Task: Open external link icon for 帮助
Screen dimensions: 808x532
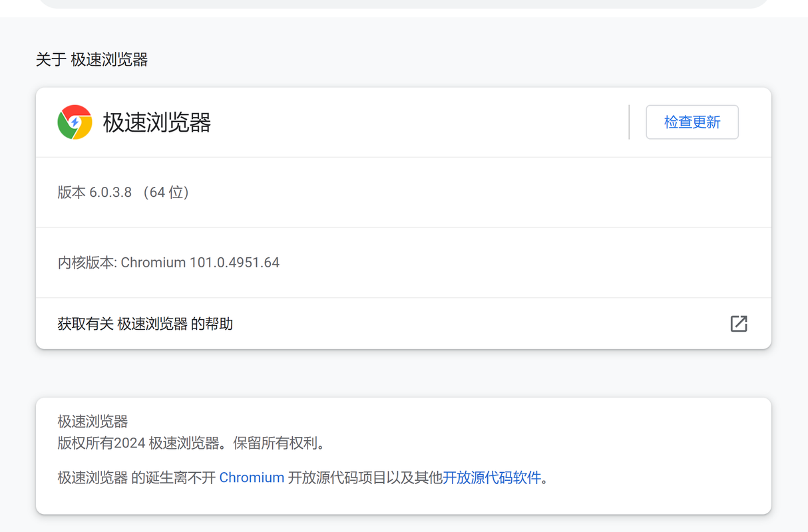Action: 739,324
